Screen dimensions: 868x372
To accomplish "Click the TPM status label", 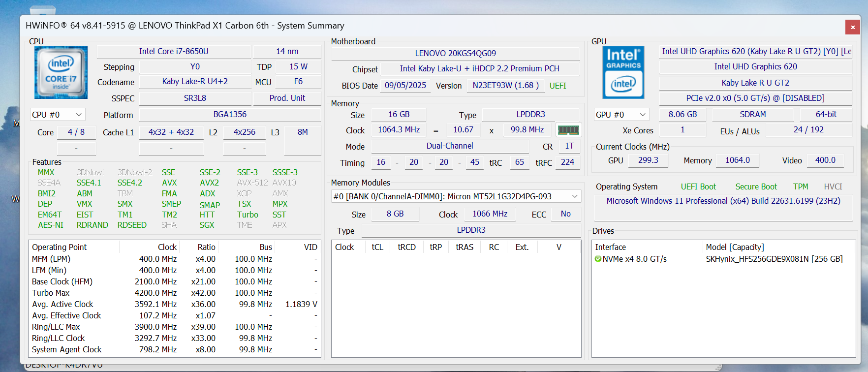I will [x=801, y=186].
